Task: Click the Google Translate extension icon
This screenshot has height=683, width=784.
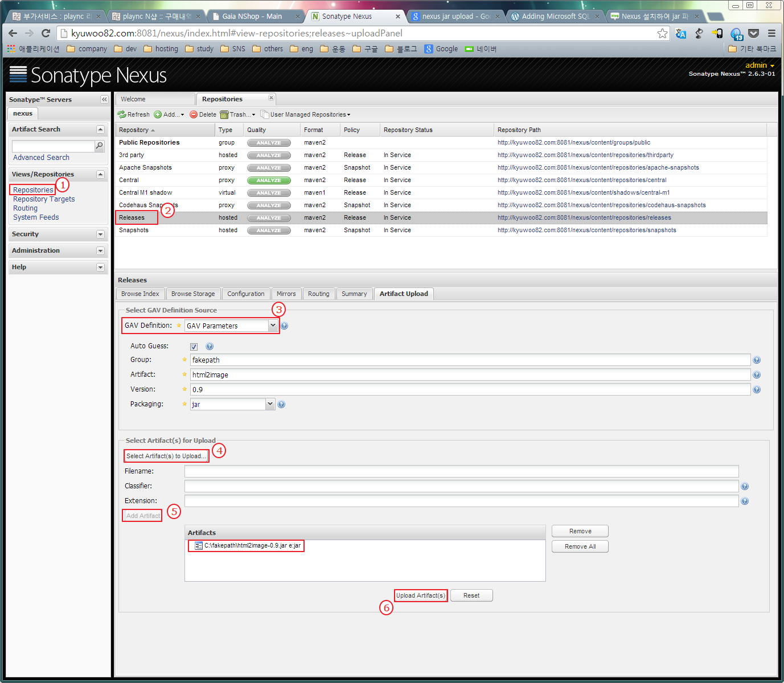Action: [x=681, y=34]
